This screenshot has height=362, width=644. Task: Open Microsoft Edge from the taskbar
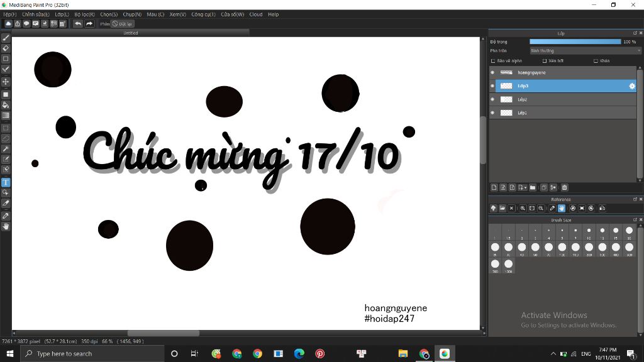point(299,353)
